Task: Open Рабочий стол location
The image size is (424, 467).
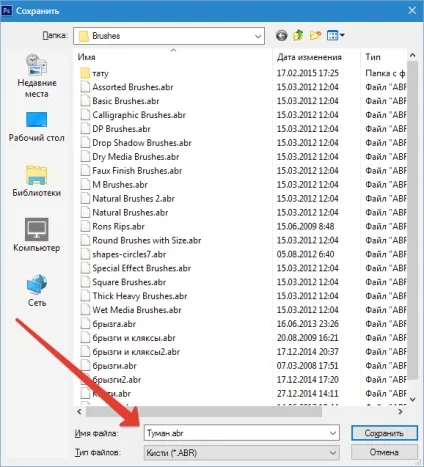Action: [37, 127]
